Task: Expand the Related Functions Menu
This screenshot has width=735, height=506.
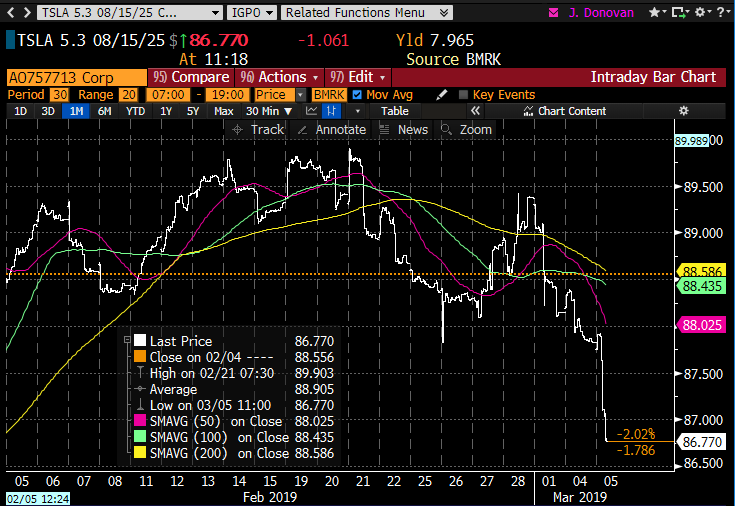Action: pyautogui.click(x=367, y=13)
